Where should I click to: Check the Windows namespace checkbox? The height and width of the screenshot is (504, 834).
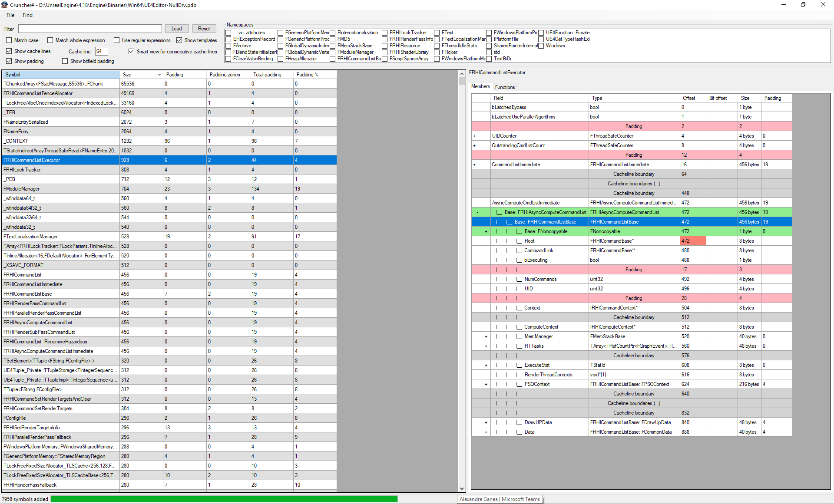pyautogui.click(x=541, y=46)
